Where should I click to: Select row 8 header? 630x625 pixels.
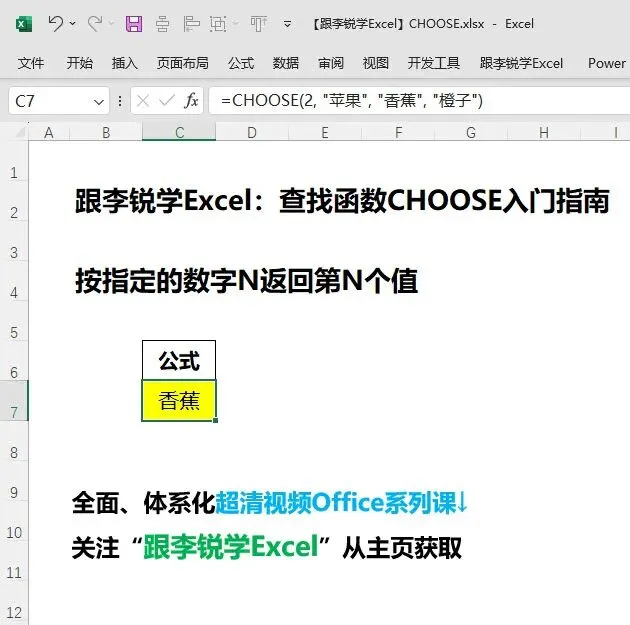(14, 441)
